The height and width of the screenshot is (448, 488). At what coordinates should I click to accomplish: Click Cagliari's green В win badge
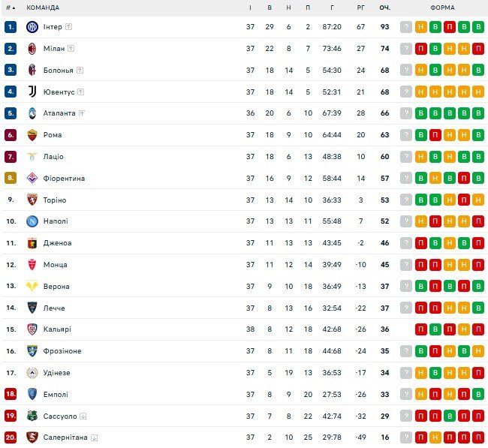435,329
